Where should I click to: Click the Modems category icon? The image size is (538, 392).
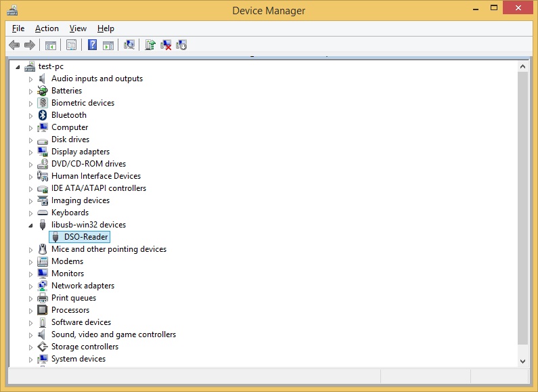(43, 261)
